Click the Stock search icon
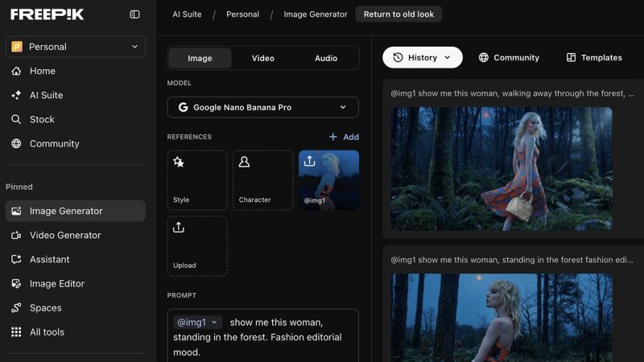 coord(16,119)
